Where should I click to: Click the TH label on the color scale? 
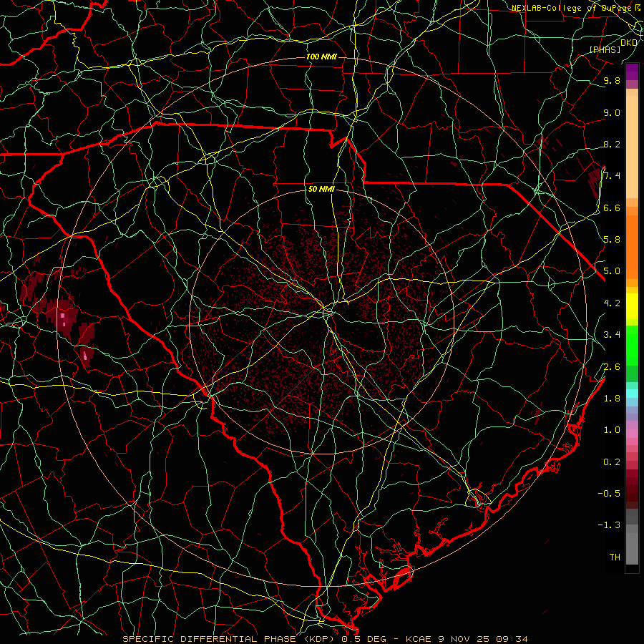615,557
